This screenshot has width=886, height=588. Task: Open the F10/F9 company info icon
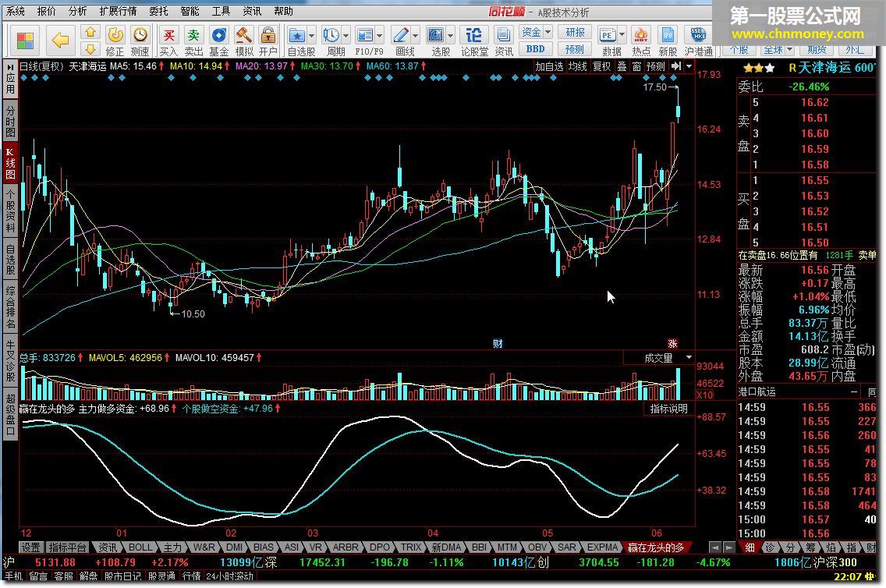(x=365, y=41)
